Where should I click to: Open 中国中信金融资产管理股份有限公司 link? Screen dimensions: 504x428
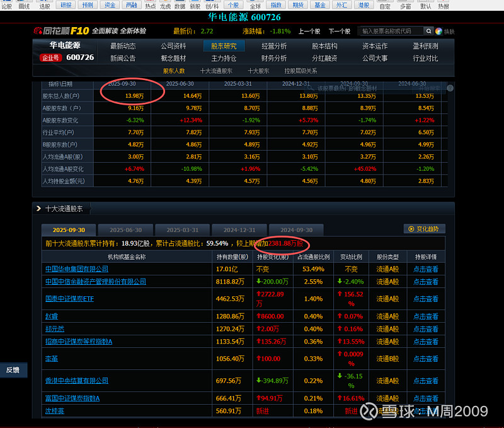[96, 281]
